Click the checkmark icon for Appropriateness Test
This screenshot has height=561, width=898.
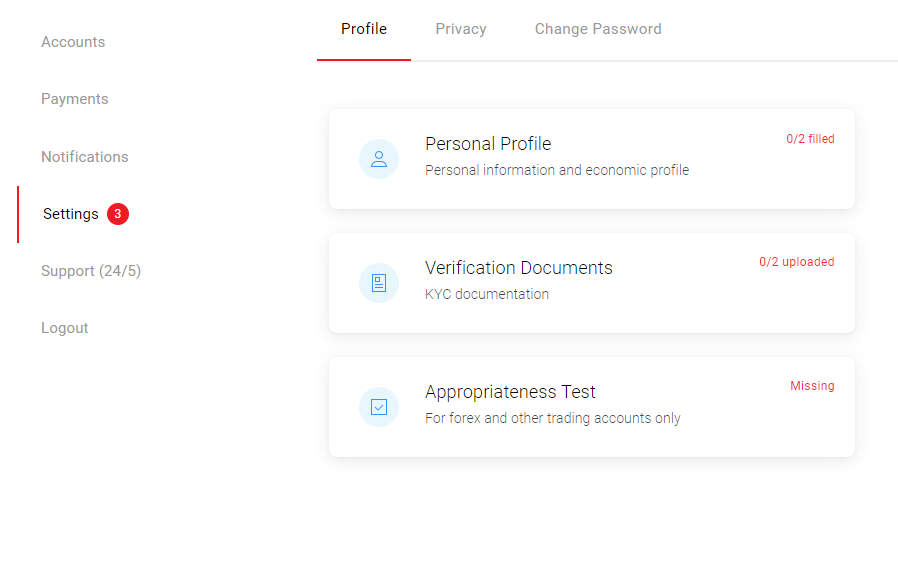(379, 407)
